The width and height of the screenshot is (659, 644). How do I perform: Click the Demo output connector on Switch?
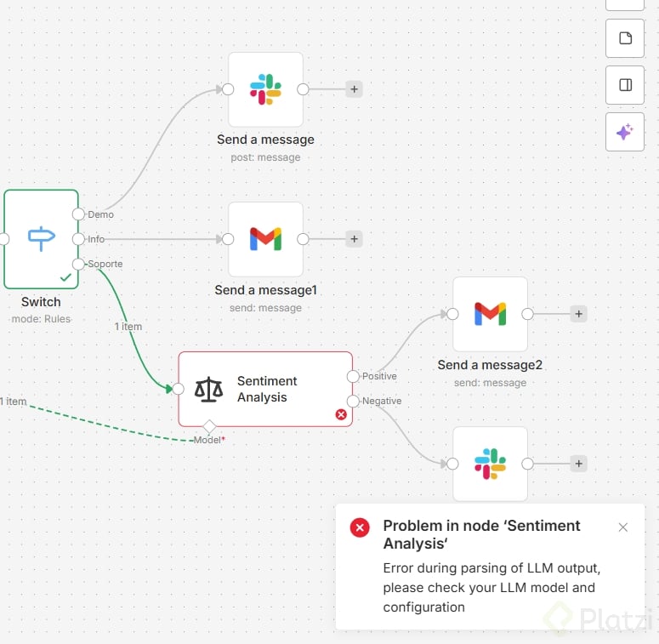(78, 214)
